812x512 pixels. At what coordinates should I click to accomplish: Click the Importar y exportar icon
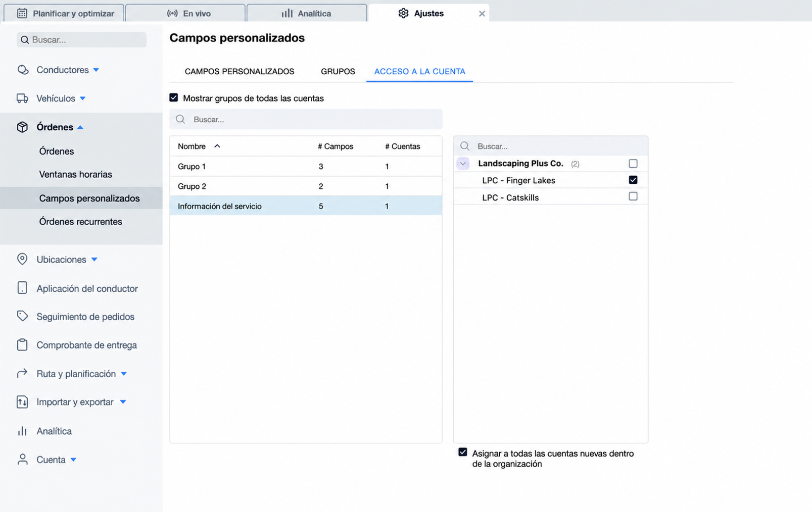coord(22,402)
